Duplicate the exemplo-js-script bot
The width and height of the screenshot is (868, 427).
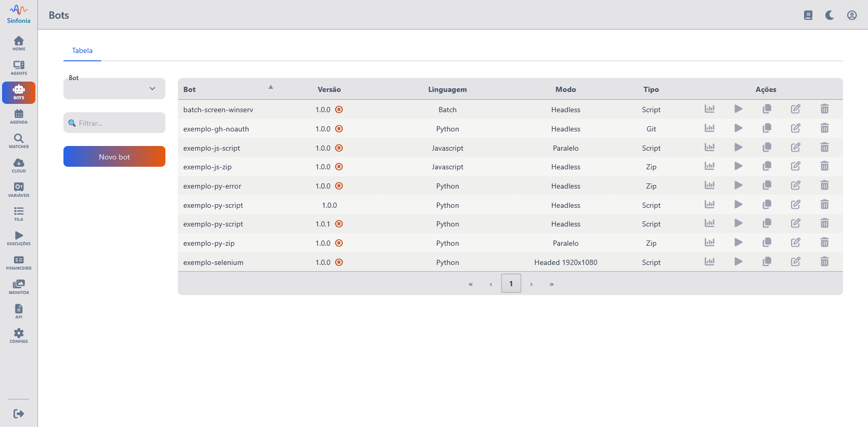tap(767, 148)
